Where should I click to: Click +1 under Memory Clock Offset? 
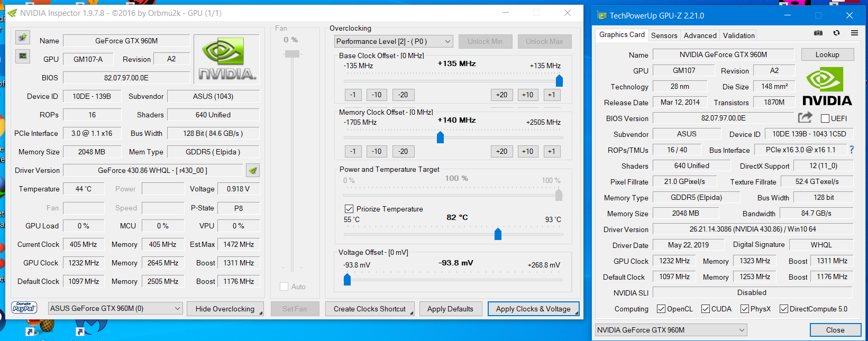(552, 151)
